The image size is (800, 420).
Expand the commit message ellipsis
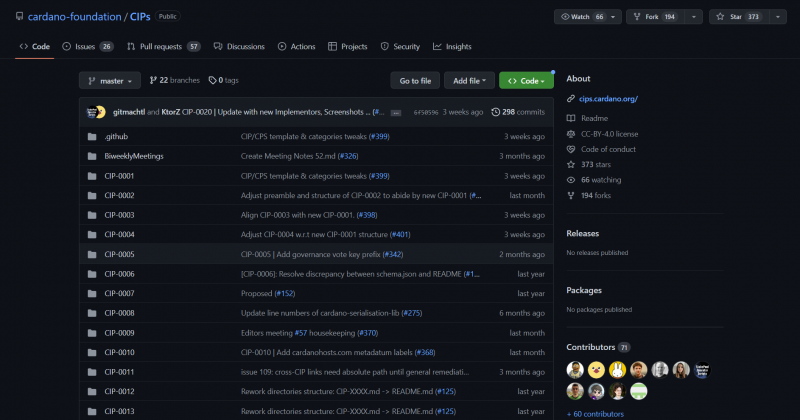click(396, 113)
